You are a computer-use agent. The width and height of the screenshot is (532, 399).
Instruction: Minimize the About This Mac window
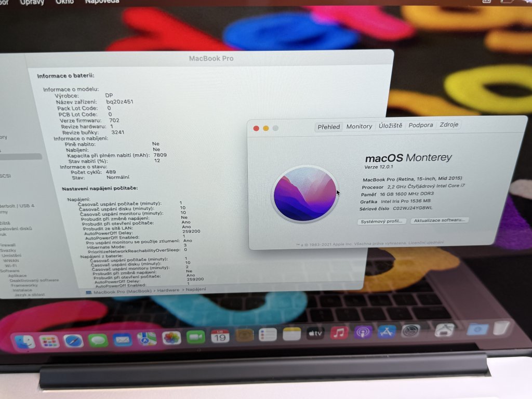[x=266, y=128]
